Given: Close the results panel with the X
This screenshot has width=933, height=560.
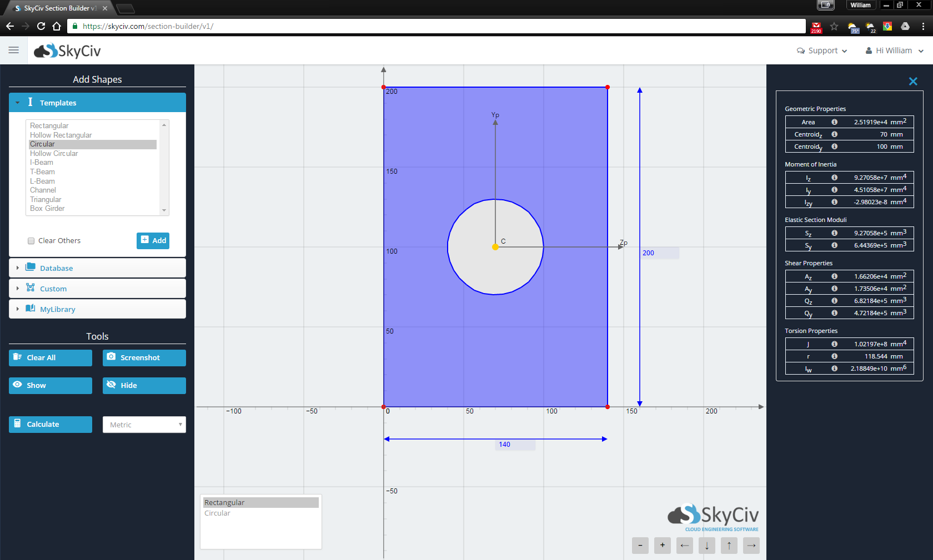Looking at the screenshot, I should click(x=912, y=82).
